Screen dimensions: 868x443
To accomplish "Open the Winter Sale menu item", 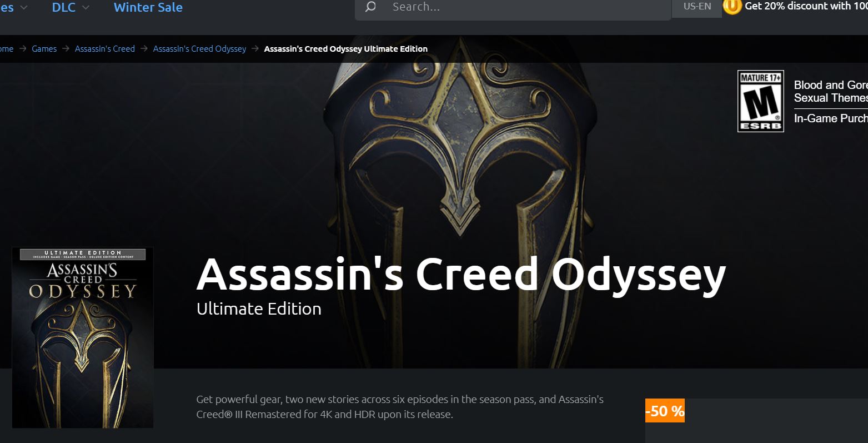I will (148, 7).
